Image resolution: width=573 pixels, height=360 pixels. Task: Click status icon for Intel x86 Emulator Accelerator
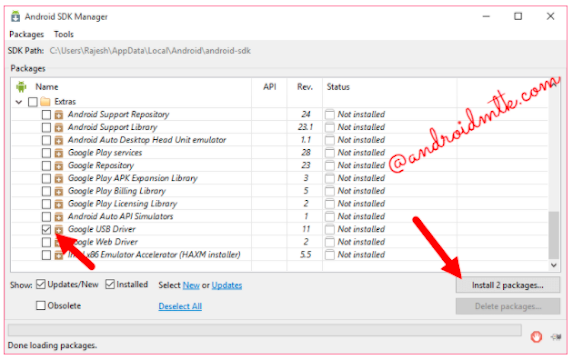[330, 255]
